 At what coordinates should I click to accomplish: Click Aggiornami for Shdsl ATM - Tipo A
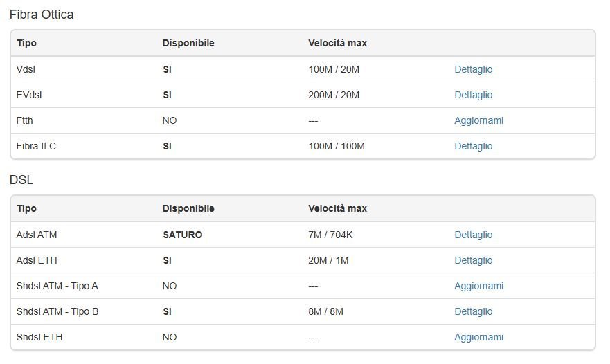click(478, 286)
